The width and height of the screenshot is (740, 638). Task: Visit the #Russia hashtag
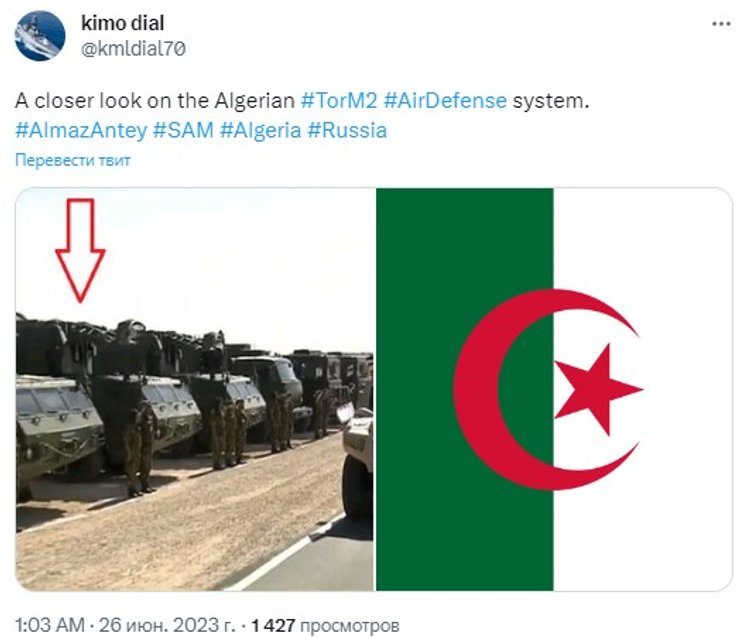pyautogui.click(x=347, y=130)
